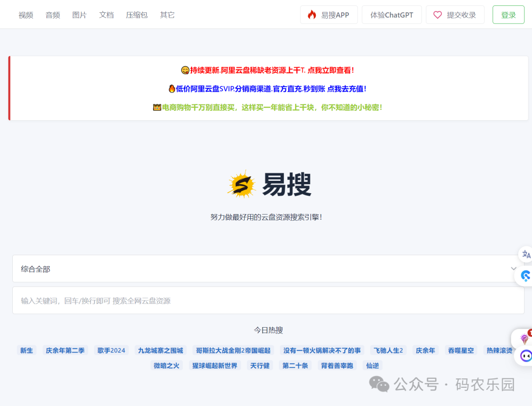Select the 歌手2024 trending keyword
The height and width of the screenshot is (406, 532).
point(111,350)
